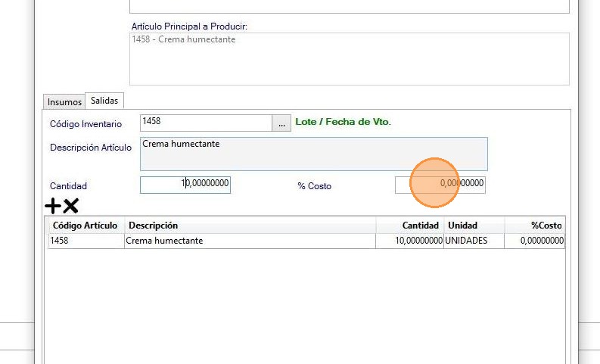Open the Lote / Fecha de Vto. link
Screen dimensions: 600x364
pos(343,122)
